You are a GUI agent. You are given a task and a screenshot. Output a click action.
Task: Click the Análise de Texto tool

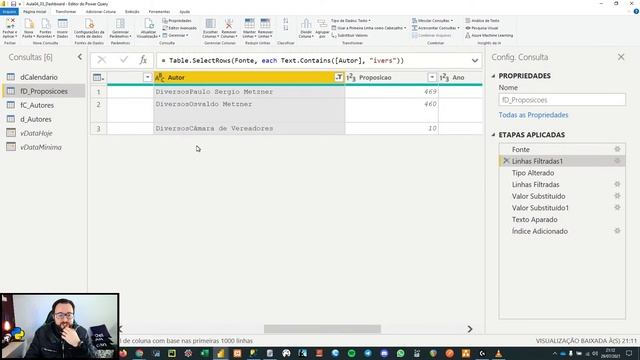tap(482, 20)
